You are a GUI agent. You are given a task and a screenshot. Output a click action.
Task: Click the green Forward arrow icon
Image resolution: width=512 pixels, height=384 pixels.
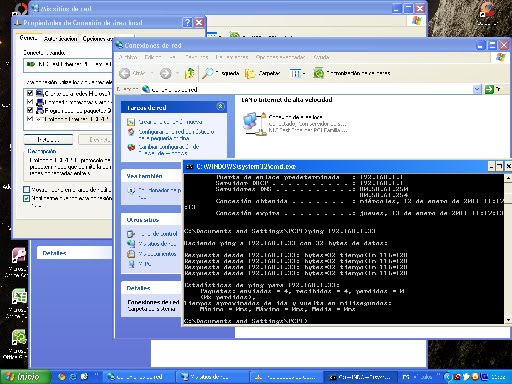click(x=166, y=73)
